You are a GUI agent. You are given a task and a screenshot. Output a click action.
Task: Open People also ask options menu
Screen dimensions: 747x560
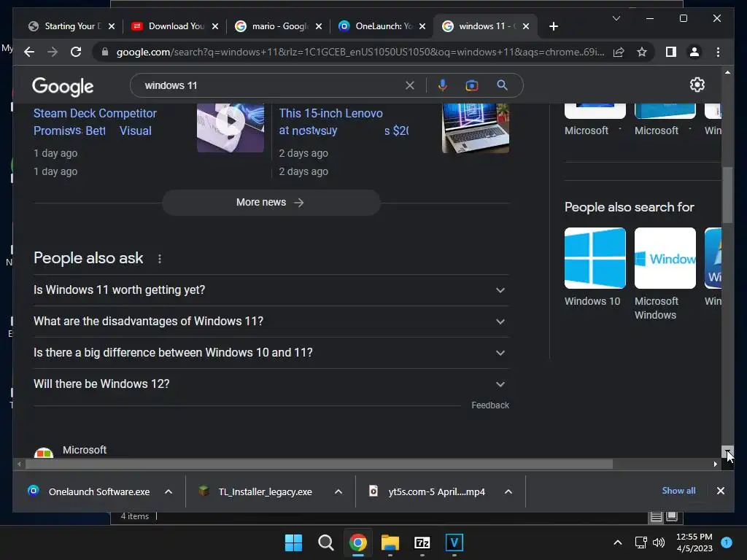pyautogui.click(x=160, y=259)
